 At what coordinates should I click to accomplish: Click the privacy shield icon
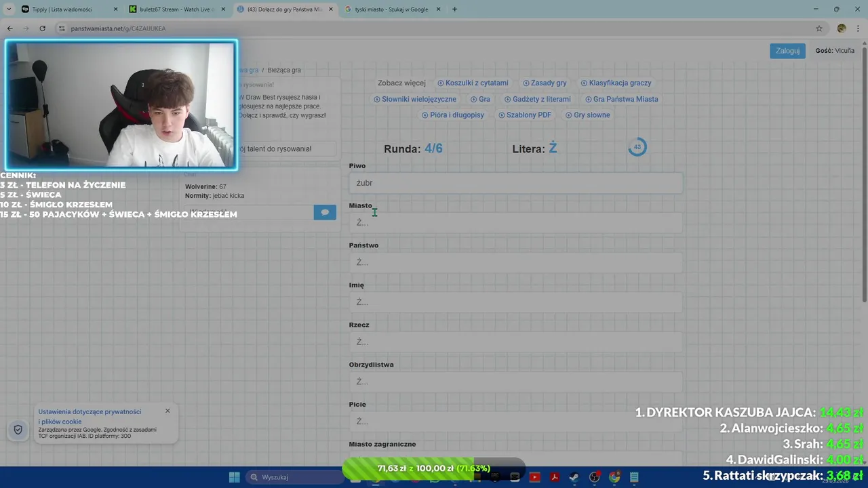click(18, 430)
